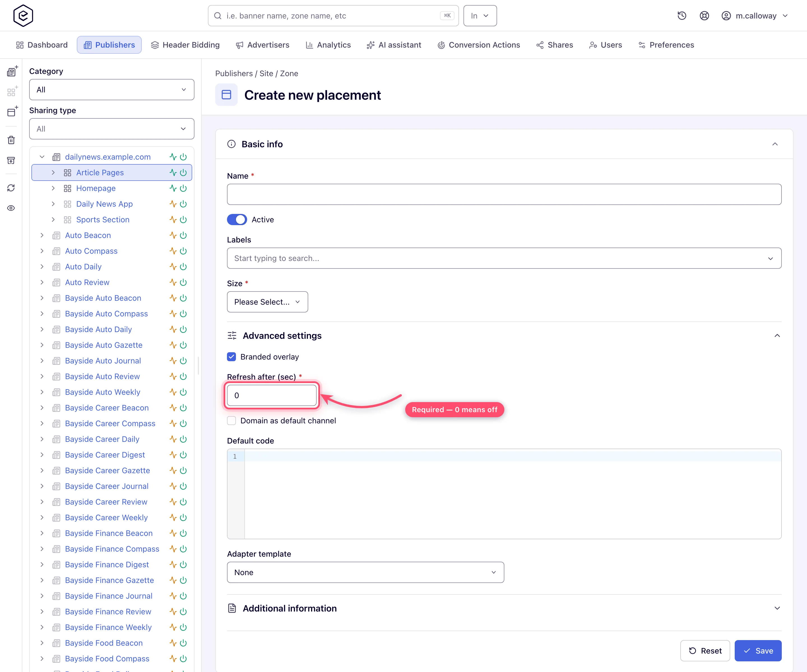Toggle the Active switch off

tap(237, 220)
